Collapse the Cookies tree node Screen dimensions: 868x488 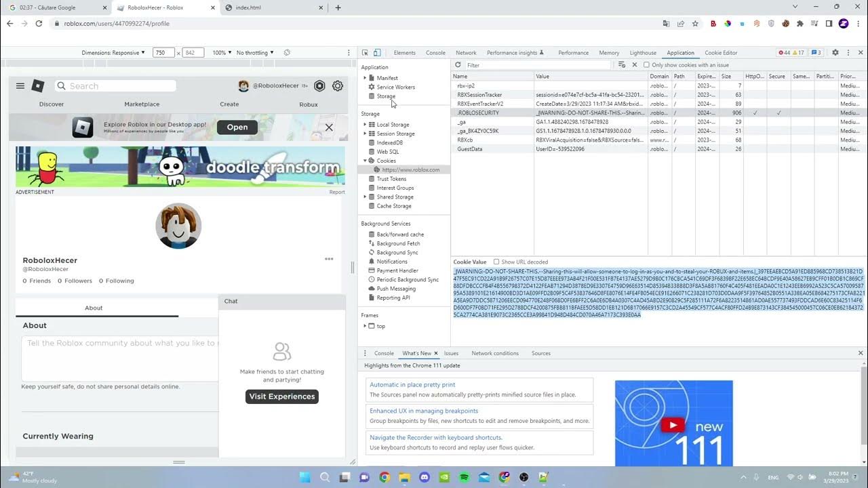pyautogui.click(x=365, y=161)
